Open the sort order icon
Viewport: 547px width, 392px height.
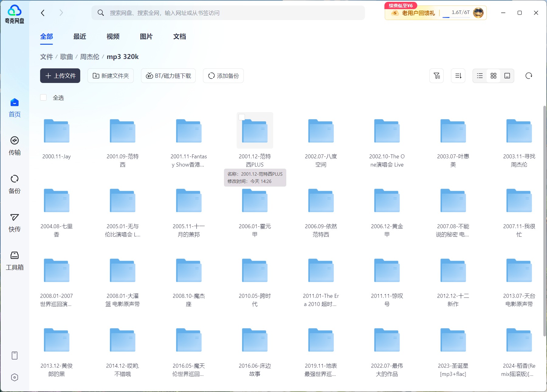pos(458,76)
